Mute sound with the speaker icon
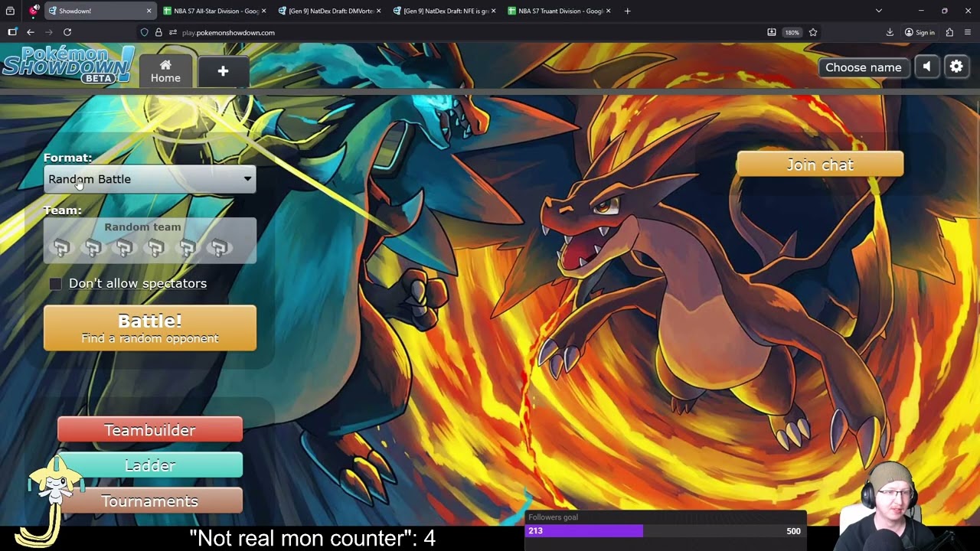The image size is (980, 551). tap(926, 67)
